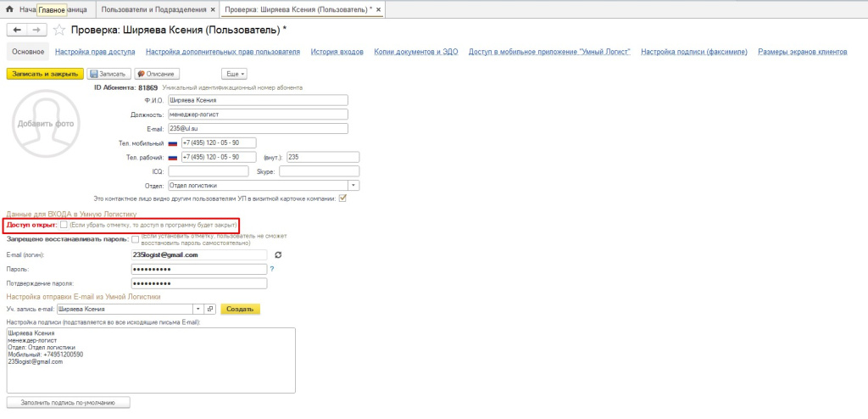The width and height of the screenshot is (868, 419).
Task: Click the ID Абонента: 81869 text
Action: point(126,87)
